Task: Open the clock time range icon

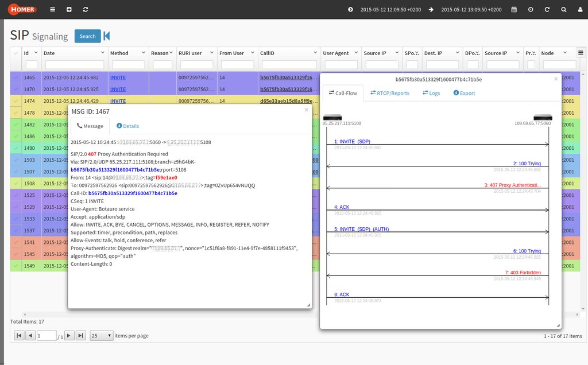Action: 531,9
